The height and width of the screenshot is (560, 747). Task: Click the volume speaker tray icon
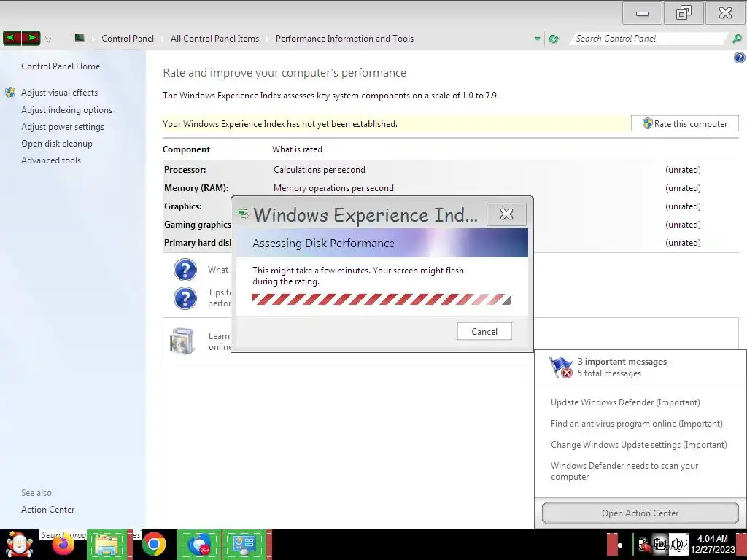(x=677, y=545)
